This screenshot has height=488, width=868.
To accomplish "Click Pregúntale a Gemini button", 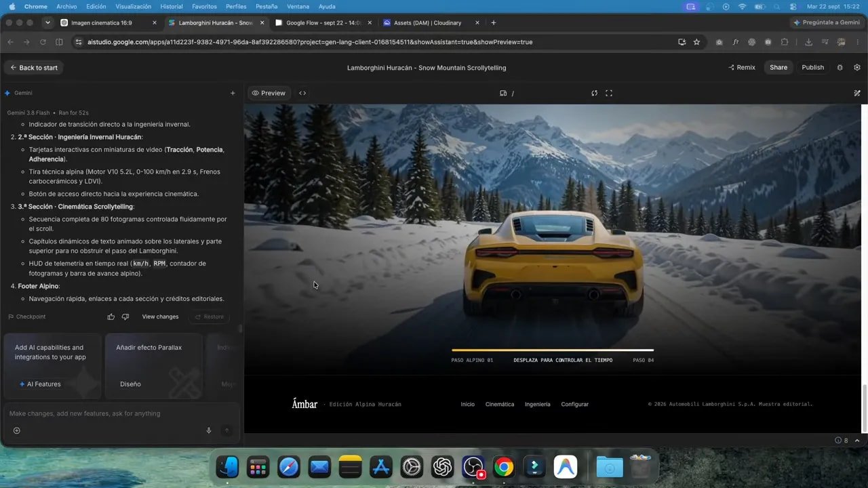I will click(x=827, y=22).
